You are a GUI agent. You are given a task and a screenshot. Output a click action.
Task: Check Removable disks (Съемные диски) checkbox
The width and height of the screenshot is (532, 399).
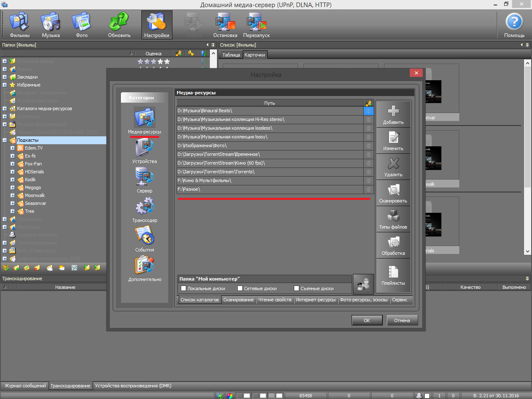point(296,288)
